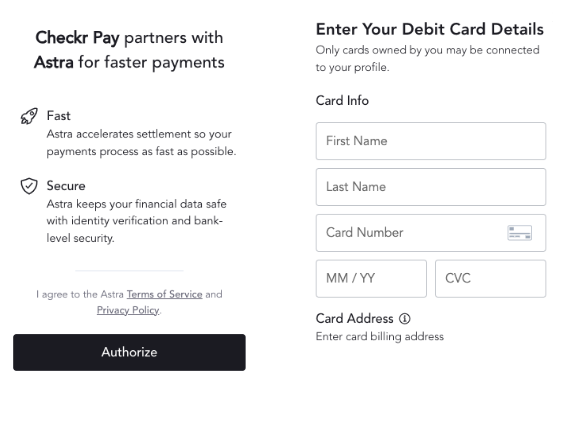The height and width of the screenshot is (421, 585).
Task: Click the Secure feature title
Action: [x=66, y=186]
